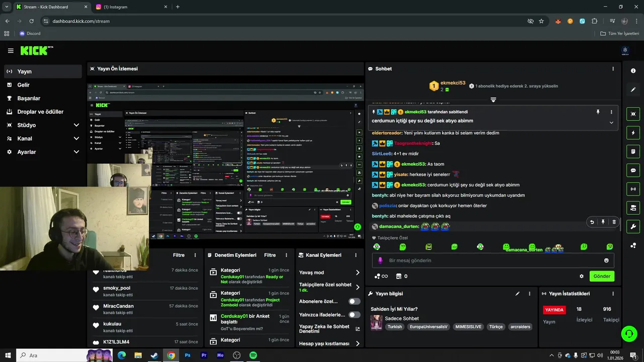Unpin the pinned chat message
The image size is (644, 362).
598,112
